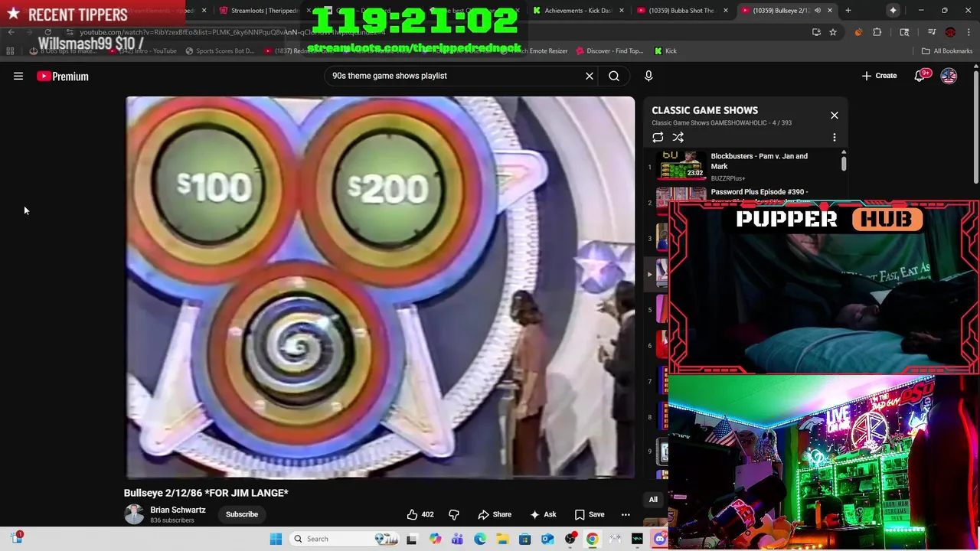
Task: Switch to Achievements - Kick Dashboard tab
Action: tap(579, 11)
